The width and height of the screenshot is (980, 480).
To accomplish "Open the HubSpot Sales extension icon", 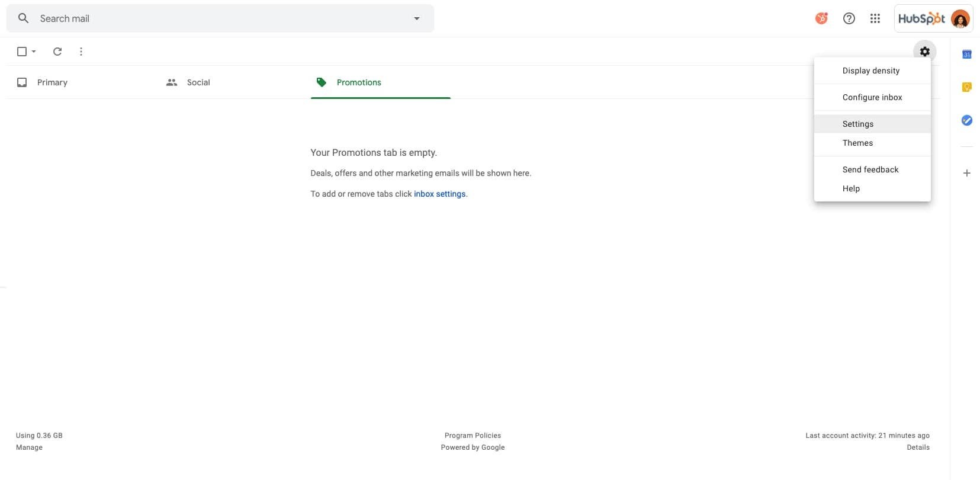I will (821, 18).
